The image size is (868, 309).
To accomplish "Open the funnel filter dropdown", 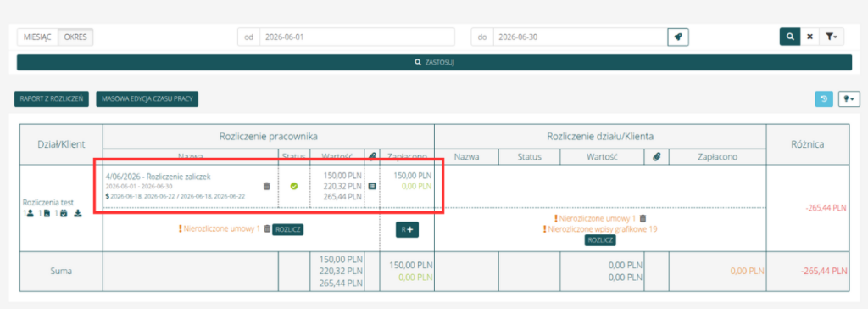I will coord(832,37).
